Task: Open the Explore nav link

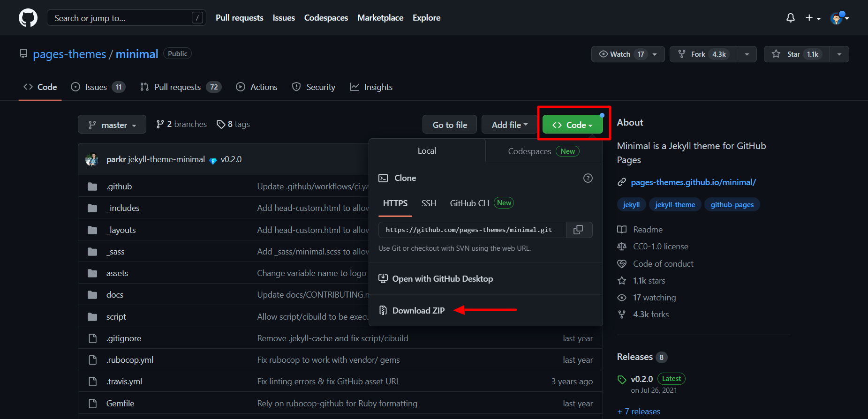Action: point(426,18)
